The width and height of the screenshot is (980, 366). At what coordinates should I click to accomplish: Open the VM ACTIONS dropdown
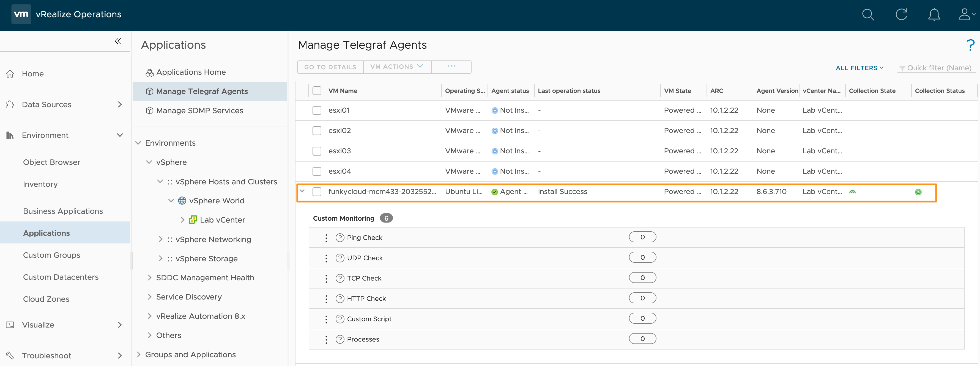(x=397, y=67)
